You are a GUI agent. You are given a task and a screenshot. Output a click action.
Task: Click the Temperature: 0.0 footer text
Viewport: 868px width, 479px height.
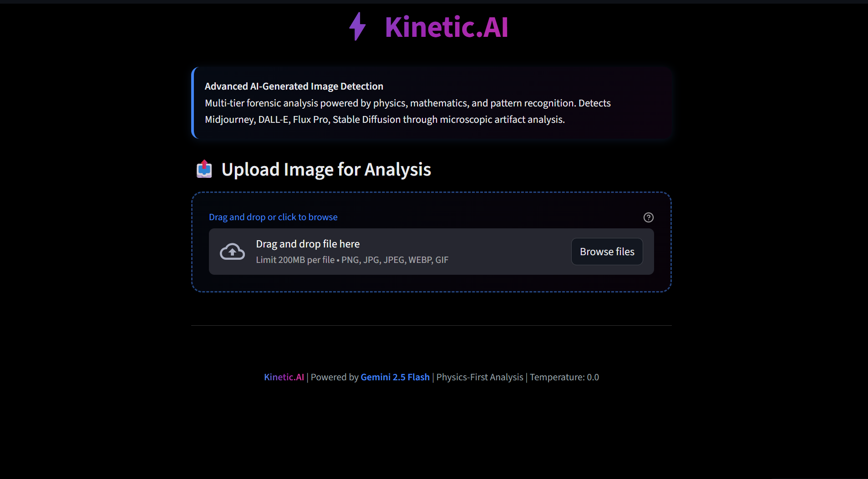(x=564, y=377)
